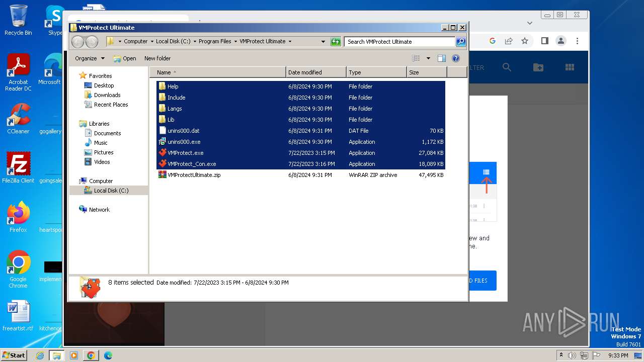
Task: Click Local Disk (C:) breadcrumb segment
Action: pyautogui.click(x=173, y=42)
